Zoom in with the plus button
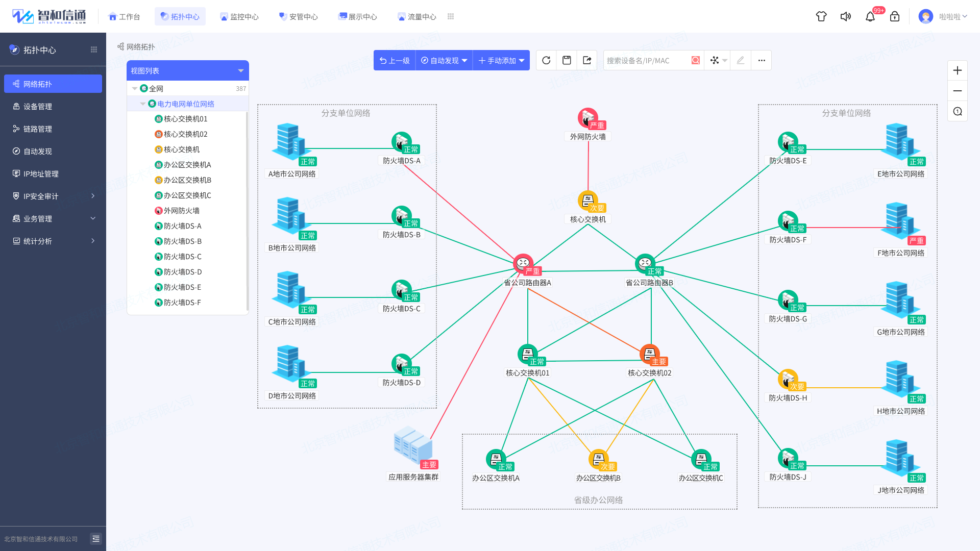The width and height of the screenshot is (980, 551). (x=958, y=70)
